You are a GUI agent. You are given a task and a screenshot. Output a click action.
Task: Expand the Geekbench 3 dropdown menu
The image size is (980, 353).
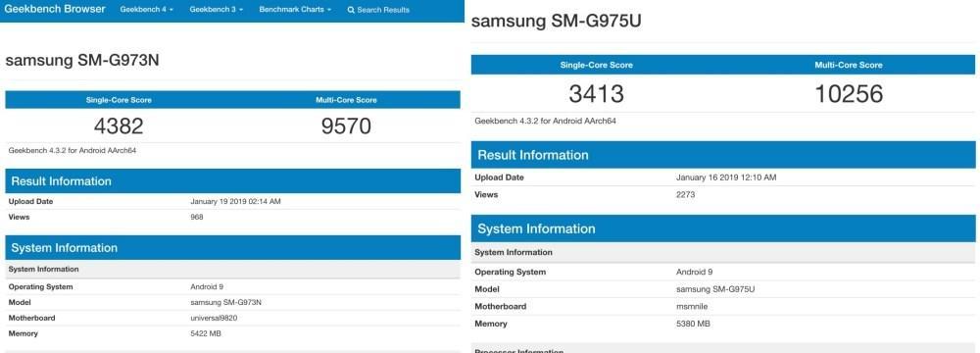(x=216, y=10)
